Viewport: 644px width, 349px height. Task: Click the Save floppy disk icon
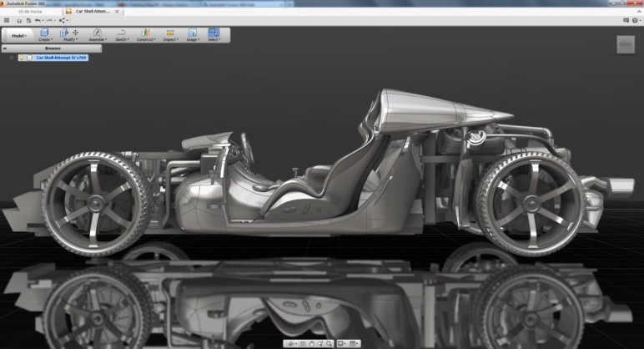pos(19,21)
